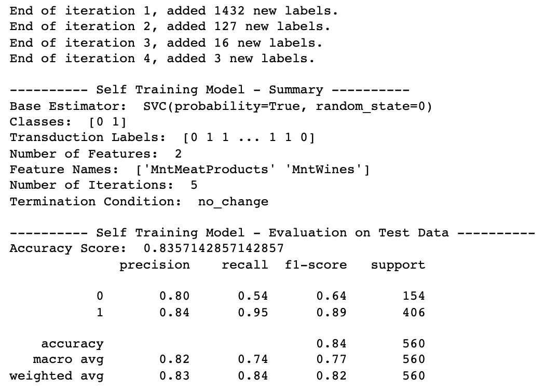Click the 'added 3 new labels' text
Image resolution: width=545 pixels, height=392 pixels.
click(240, 58)
